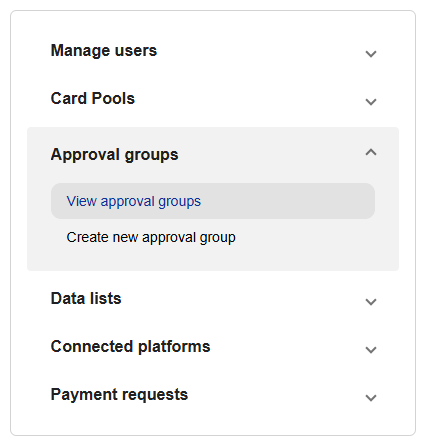Expand the Data lists chevron
Screen dimensions: 426x444
[x=371, y=302]
